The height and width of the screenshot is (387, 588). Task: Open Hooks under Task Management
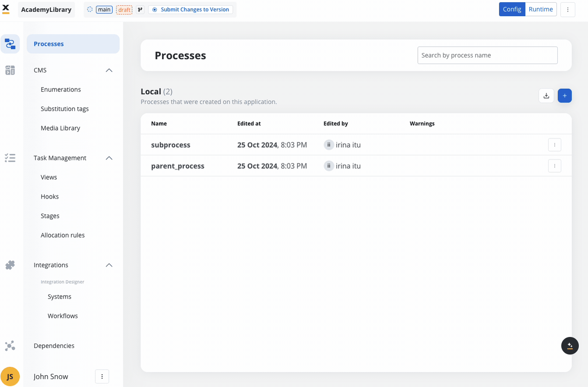click(x=50, y=196)
